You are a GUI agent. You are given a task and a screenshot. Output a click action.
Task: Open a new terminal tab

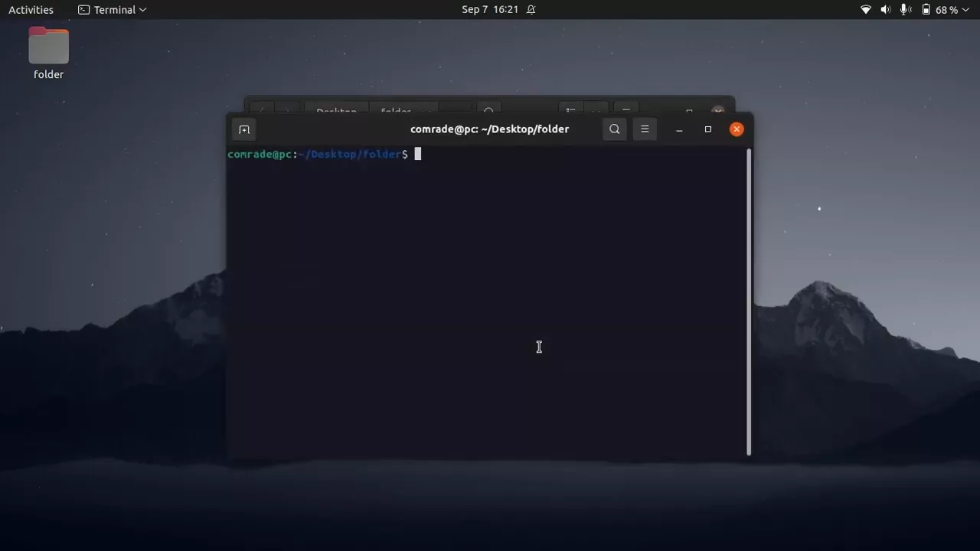[244, 129]
